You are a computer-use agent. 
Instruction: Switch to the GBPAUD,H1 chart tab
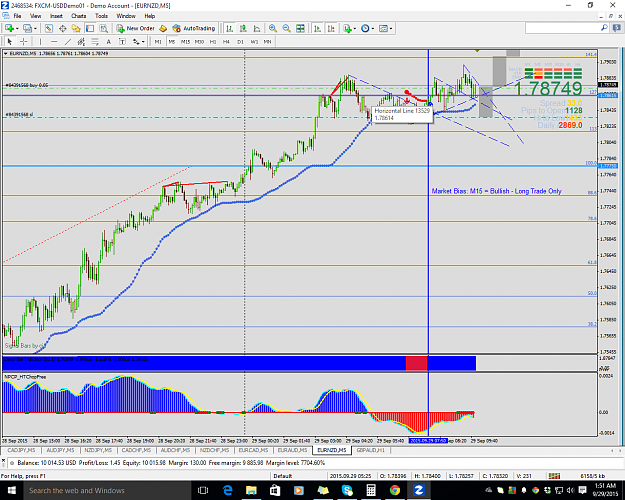pyautogui.click(x=371, y=450)
